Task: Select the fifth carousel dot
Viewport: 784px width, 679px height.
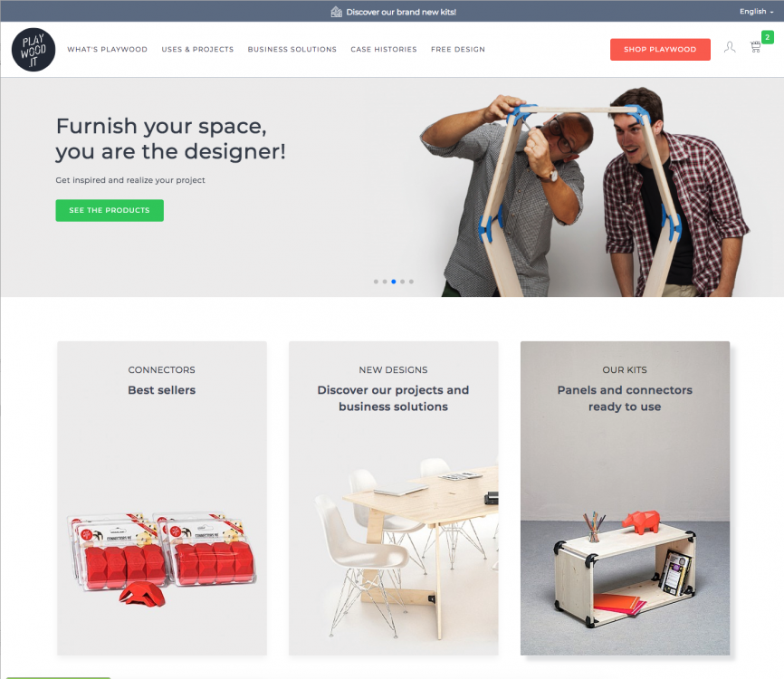Action: [411, 282]
